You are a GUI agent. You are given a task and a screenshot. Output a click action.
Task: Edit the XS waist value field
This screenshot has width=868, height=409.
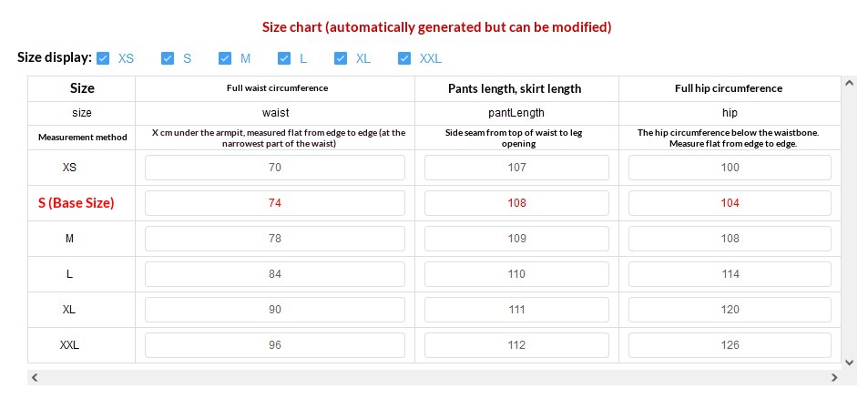274,168
